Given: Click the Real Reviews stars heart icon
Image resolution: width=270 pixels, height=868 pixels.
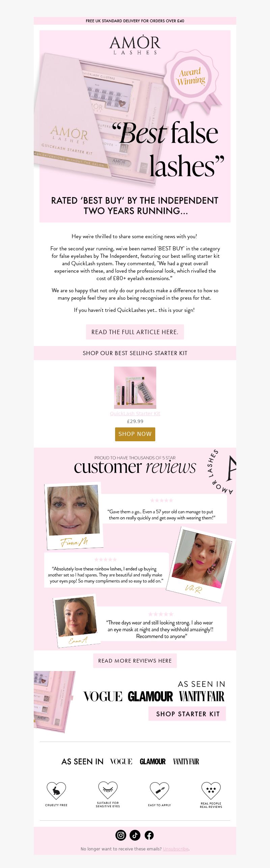Looking at the screenshot, I should pos(211,790).
